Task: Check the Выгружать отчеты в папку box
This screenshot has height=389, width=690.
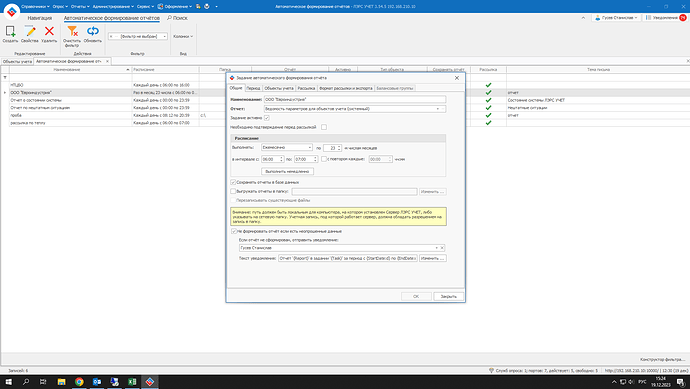Action: 233,191
